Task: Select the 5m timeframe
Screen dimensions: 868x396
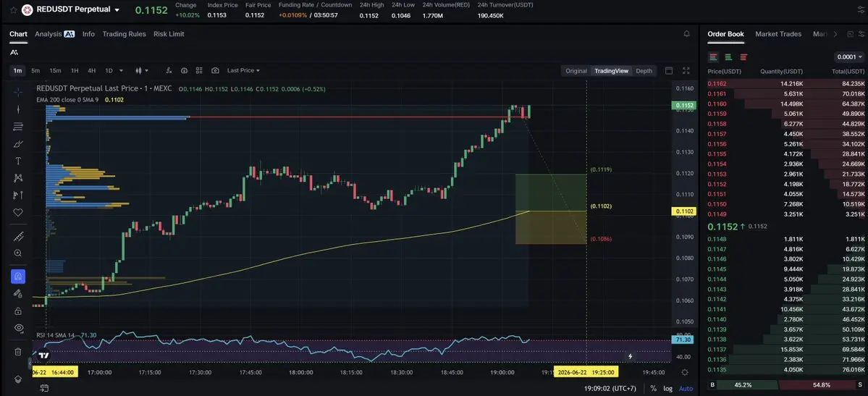Action: coord(35,70)
